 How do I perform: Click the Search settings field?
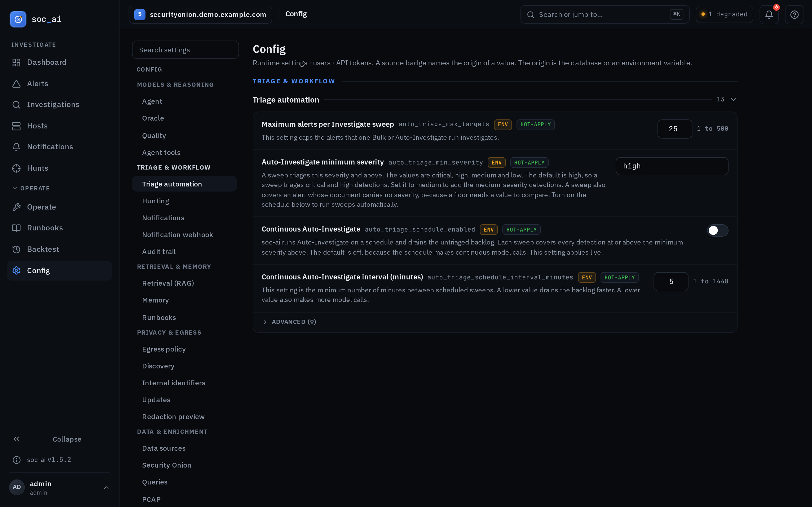pyautogui.click(x=185, y=50)
